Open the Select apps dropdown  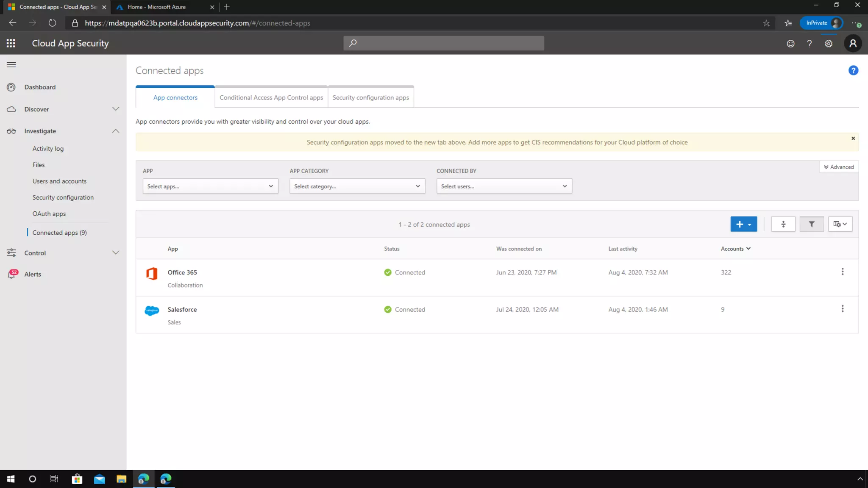210,186
